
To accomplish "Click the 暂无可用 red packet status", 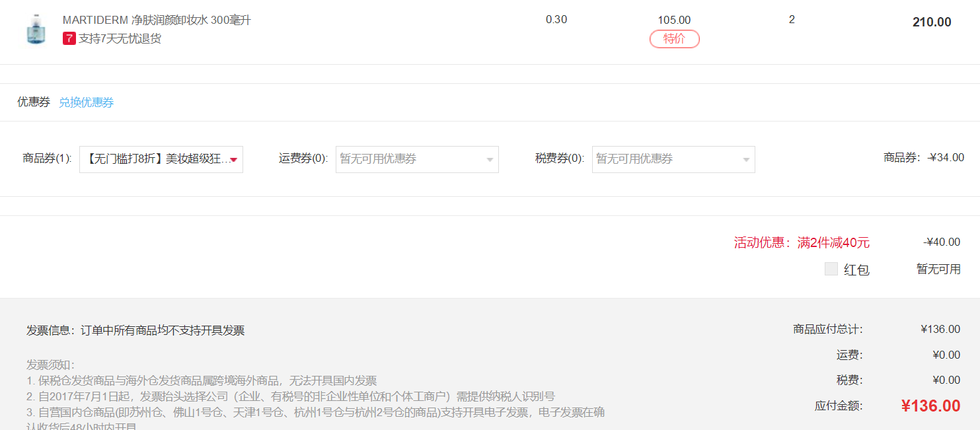I will (x=938, y=269).
